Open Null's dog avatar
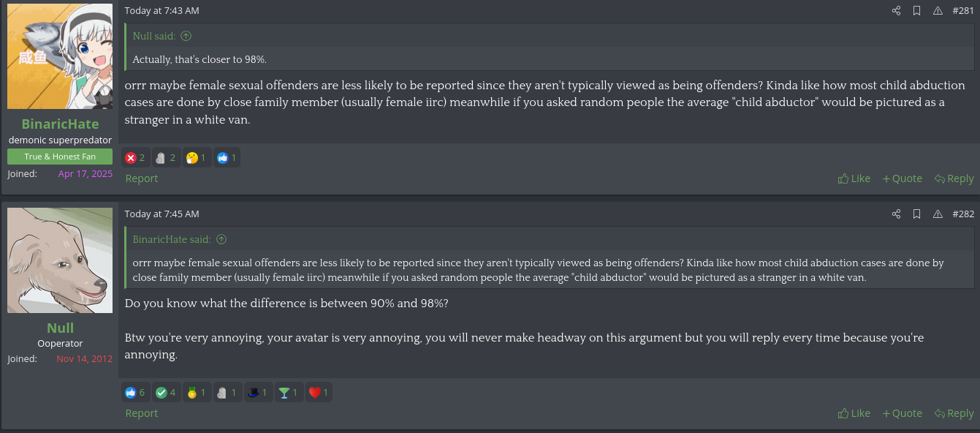The height and width of the screenshot is (433, 980). (x=60, y=260)
